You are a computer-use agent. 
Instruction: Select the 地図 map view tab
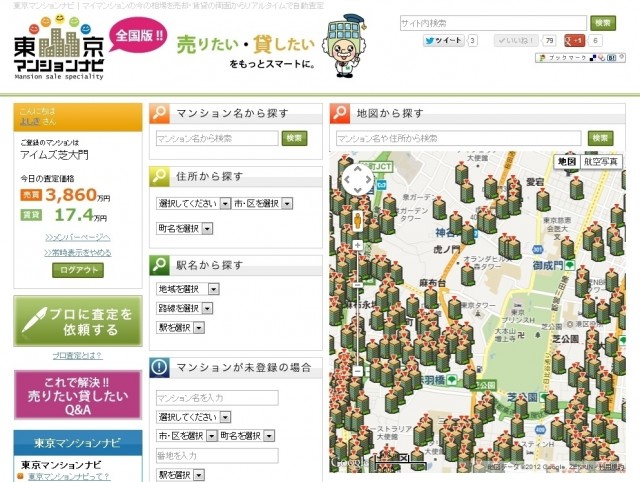tap(567, 161)
